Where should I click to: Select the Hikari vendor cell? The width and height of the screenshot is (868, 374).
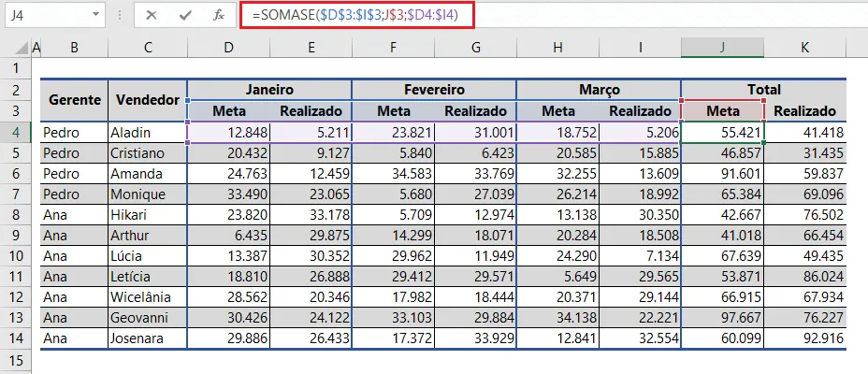click(x=148, y=215)
